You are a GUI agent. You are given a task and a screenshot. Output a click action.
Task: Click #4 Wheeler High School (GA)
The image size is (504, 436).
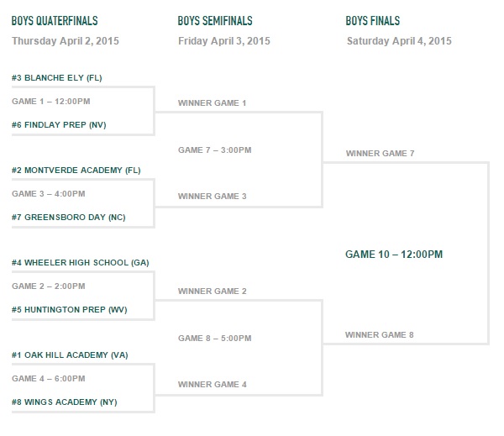click(x=81, y=263)
